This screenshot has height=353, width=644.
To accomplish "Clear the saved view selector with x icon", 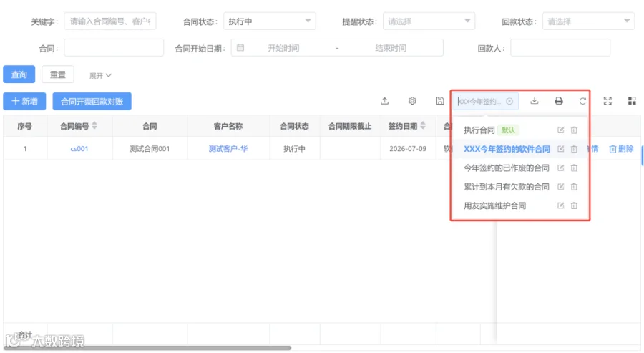I will point(509,101).
